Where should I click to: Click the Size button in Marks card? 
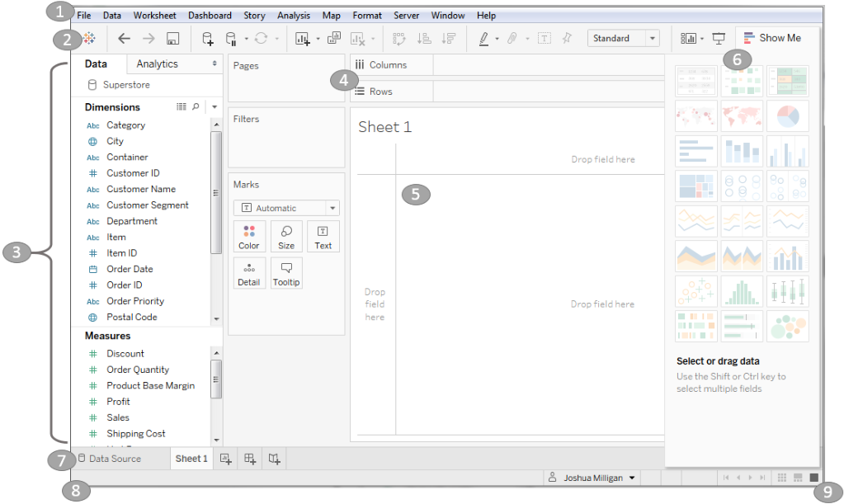click(286, 237)
